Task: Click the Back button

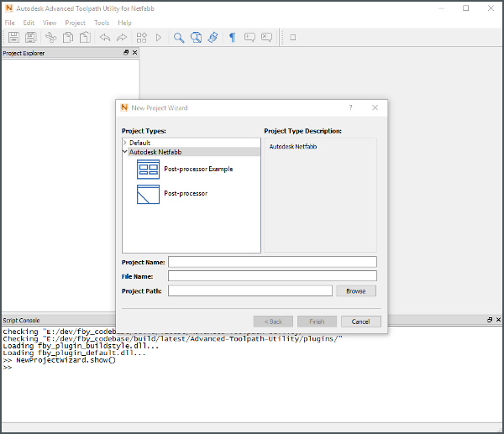Action: pyautogui.click(x=273, y=322)
